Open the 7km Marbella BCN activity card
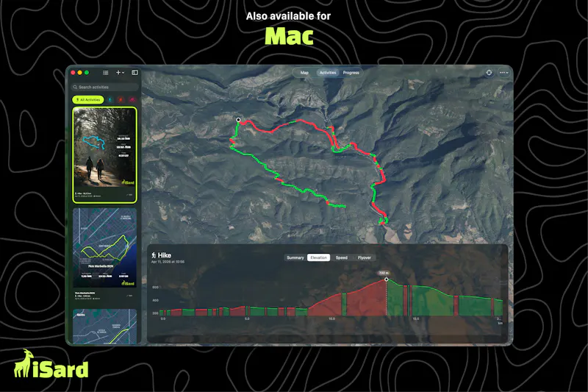Image resolution: width=588 pixels, height=392 pixels. click(x=104, y=248)
